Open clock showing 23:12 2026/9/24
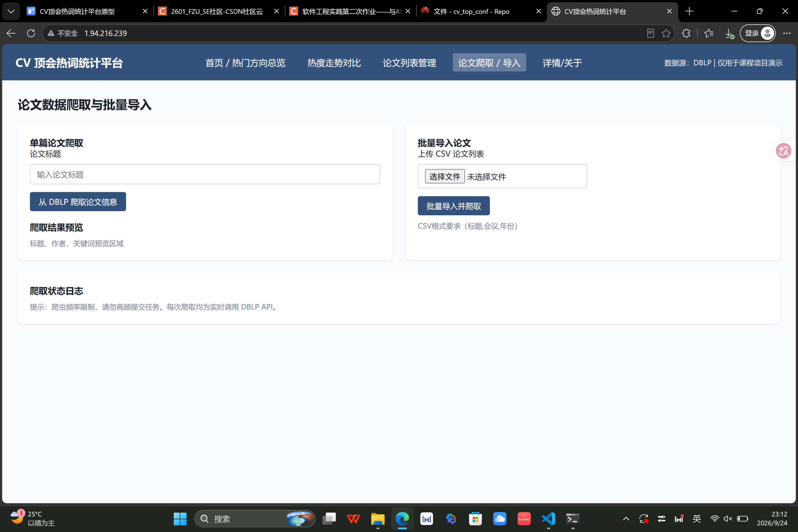The image size is (798, 532). pyautogui.click(x=772, y=518)
